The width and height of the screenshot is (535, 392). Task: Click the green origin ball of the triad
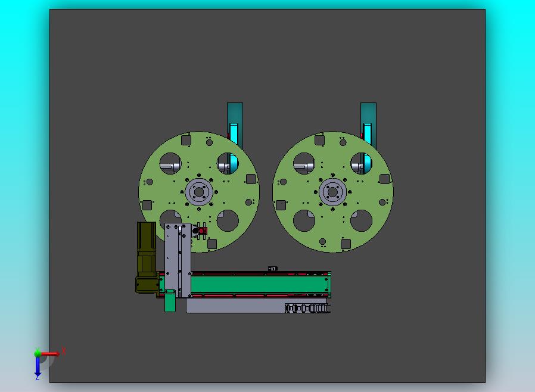click(x=38, y=353)
